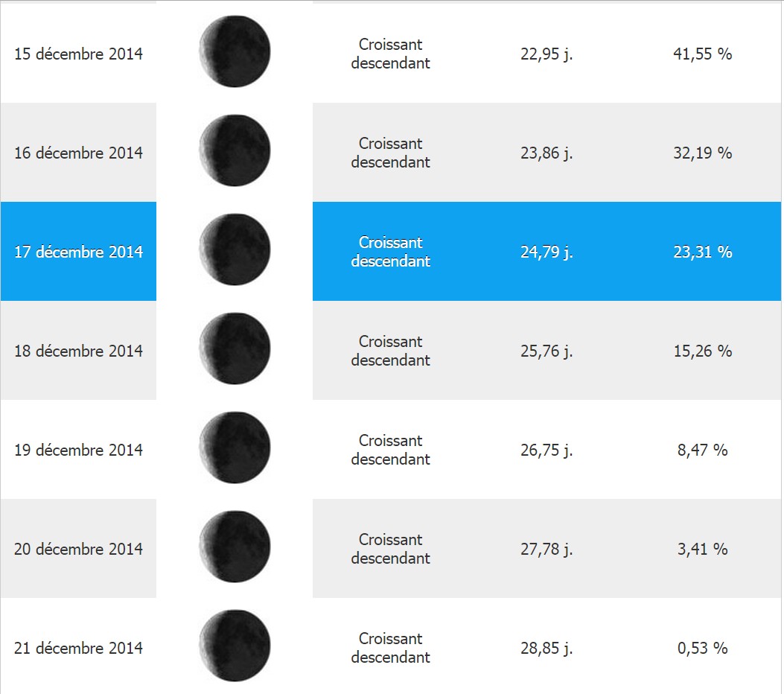Click the moon icon for 19 décembre 2014

coord(235,448)
